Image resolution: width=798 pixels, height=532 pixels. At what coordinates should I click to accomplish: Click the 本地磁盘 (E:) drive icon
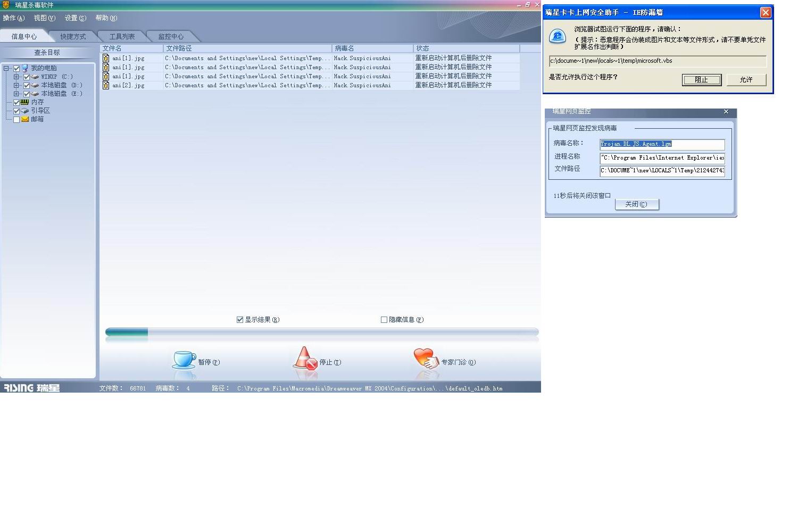[x=35, y=94]
